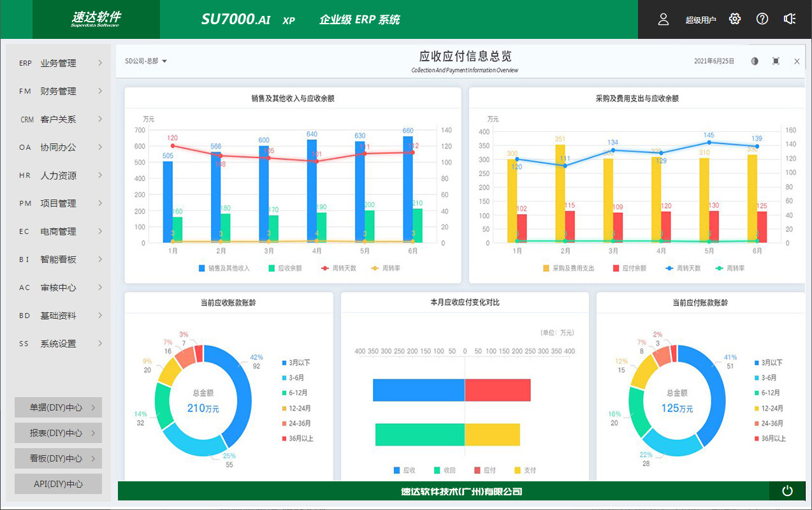This screenshot has width=812, height=510.
Task: Click the blue 应收 bar in comparison chart
Action: (x=418, y=390)
